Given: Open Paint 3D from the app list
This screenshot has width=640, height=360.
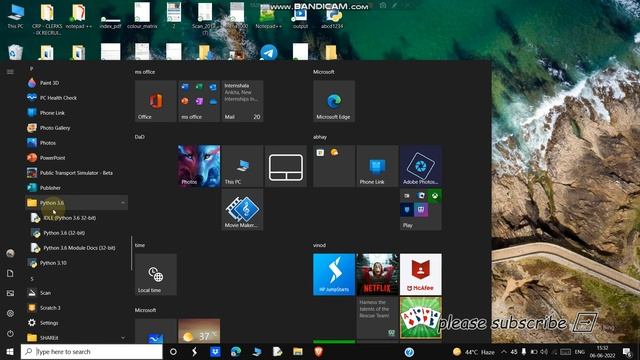Looking at the screenshot, I should pos(77,83).
